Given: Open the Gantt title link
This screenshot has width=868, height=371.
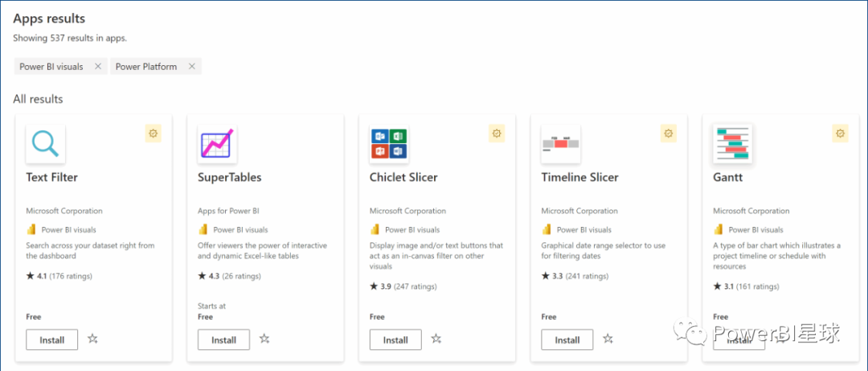Looking at the screenshot, I should pyautogui.click(x=728, y=178).
